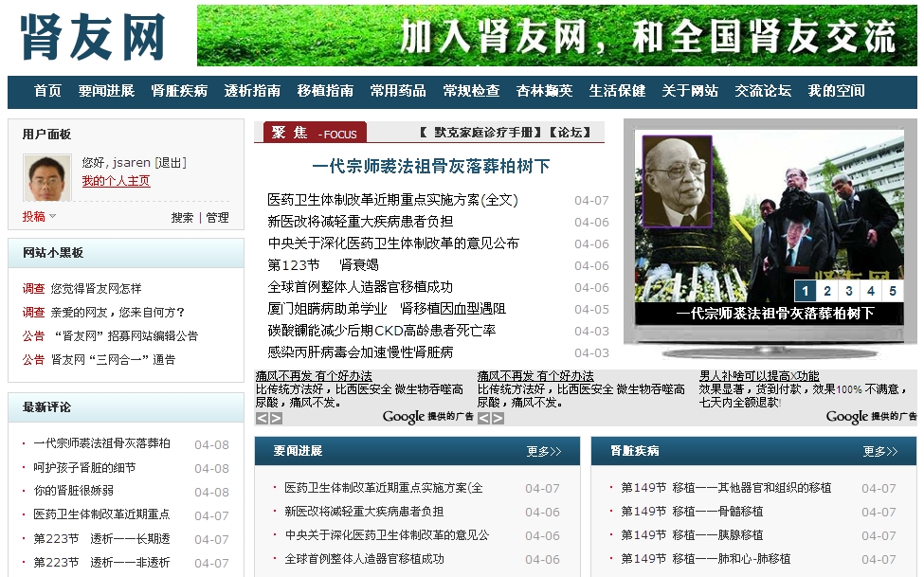This screenshot has width=924, height=577.
Task: Select 移植指南 from the navigation bar
Action: pos(325,91)
